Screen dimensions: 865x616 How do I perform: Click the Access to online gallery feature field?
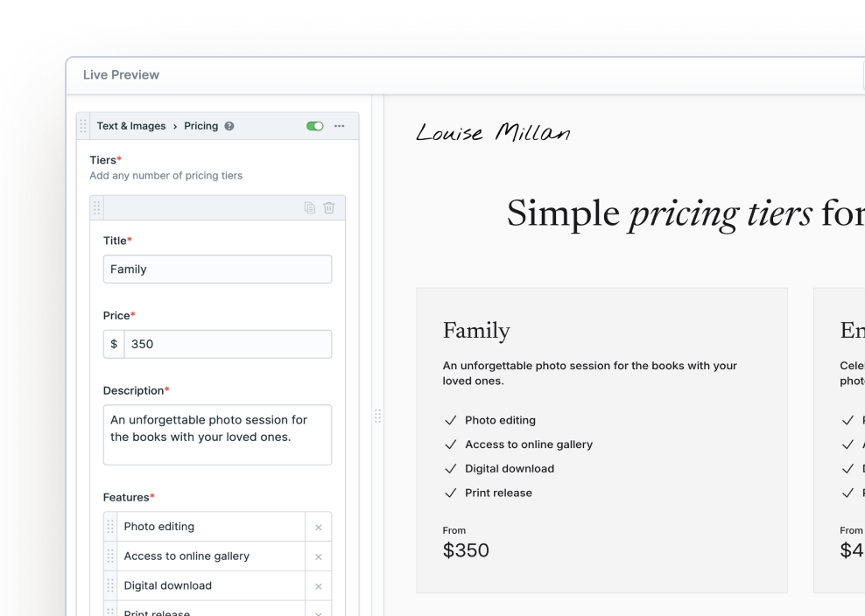[x=211, y=556]
